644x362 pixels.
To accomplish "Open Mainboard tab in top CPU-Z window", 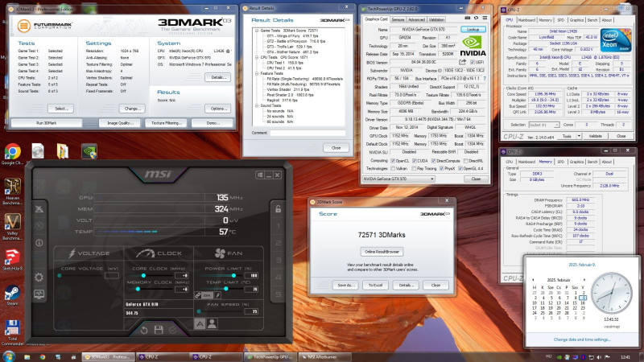I will point(526,20).
